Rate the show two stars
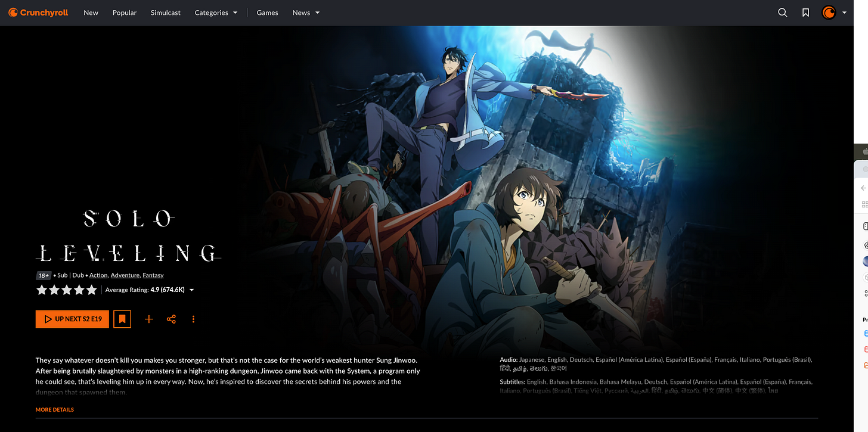The image size is (868, 432). [x=54, y=290]
